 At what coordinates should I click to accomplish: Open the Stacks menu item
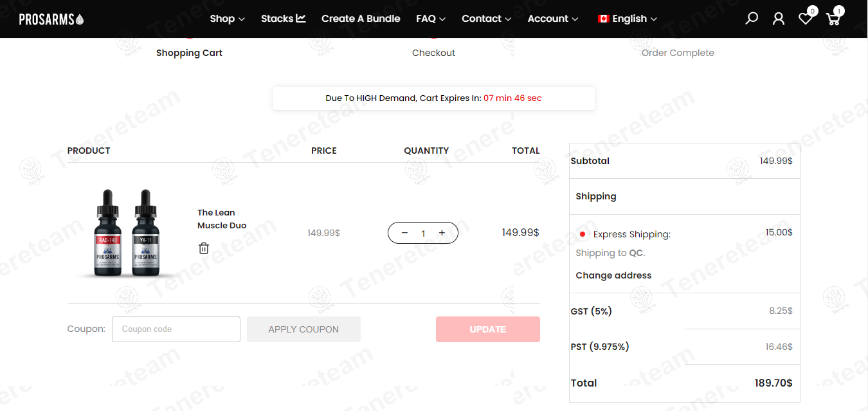(x=283, y=19)
